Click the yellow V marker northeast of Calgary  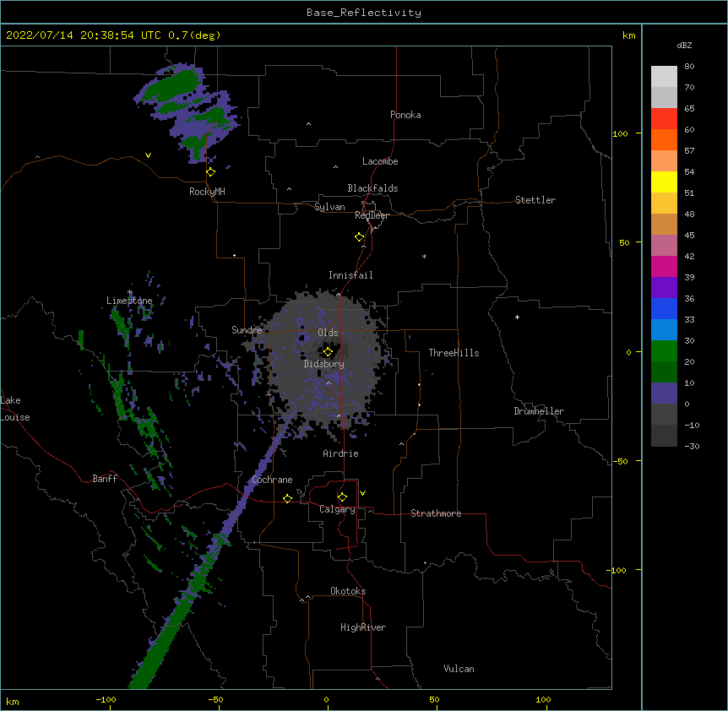coord(362,493)
